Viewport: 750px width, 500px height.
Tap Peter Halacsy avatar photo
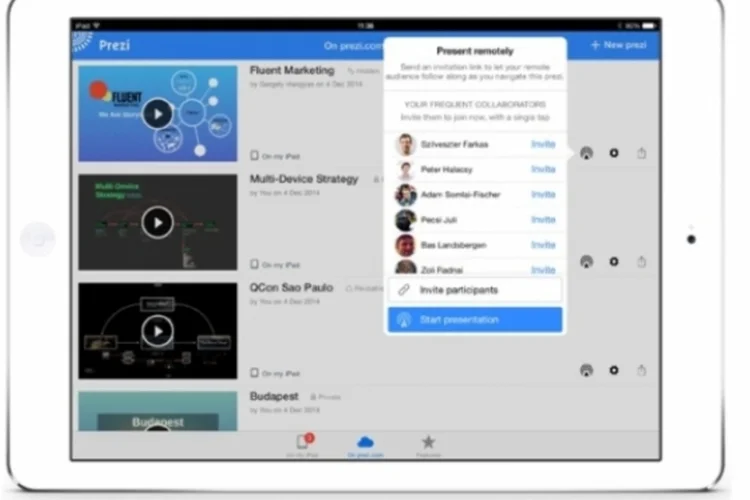coord(406,169)
